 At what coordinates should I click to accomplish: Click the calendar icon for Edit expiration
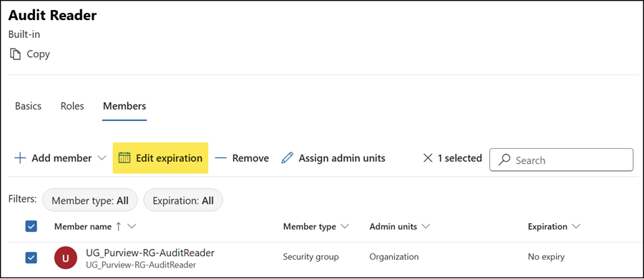(125, 158)
